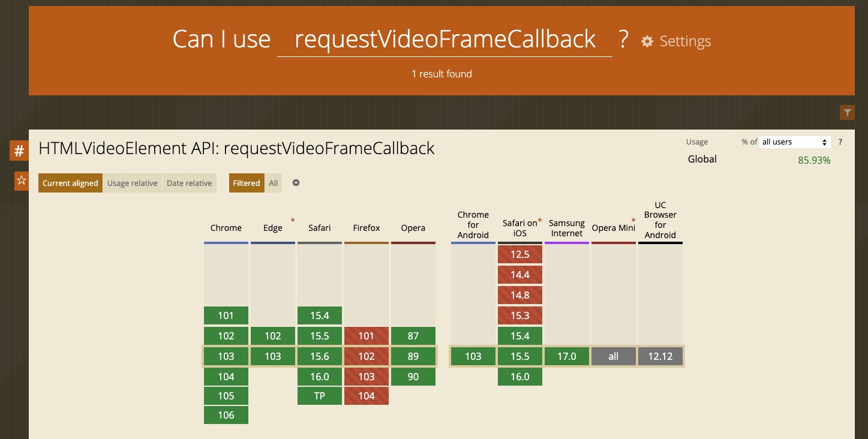Select Safari version 15.6 cell

tap(320, 356)
